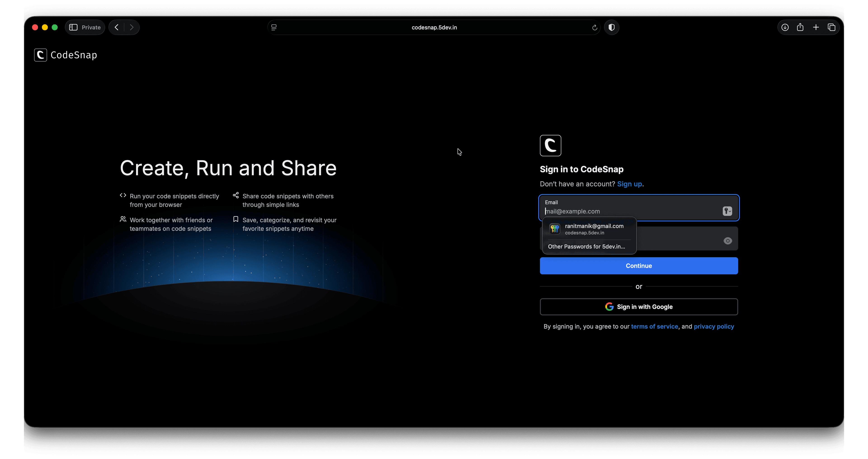Screen dimensions: 868x459
Task: Expand the password autofill key dropdown
Action: [x=727, y=211]
